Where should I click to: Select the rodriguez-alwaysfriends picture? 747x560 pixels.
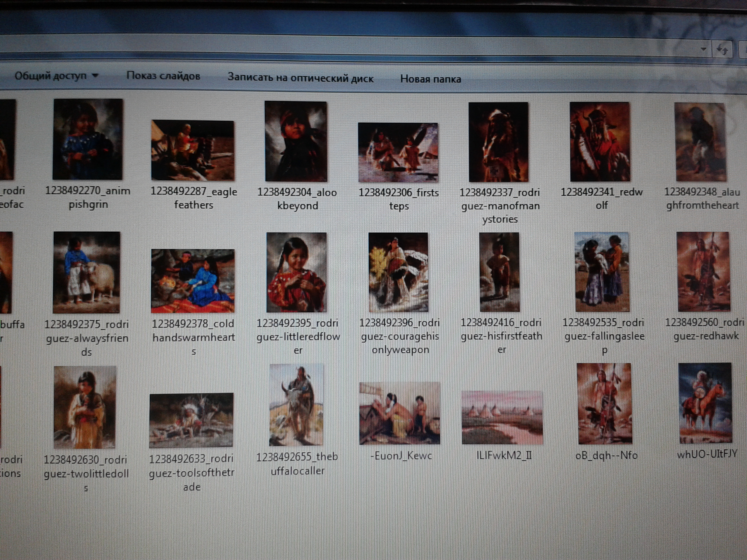[x=86, y=272]
